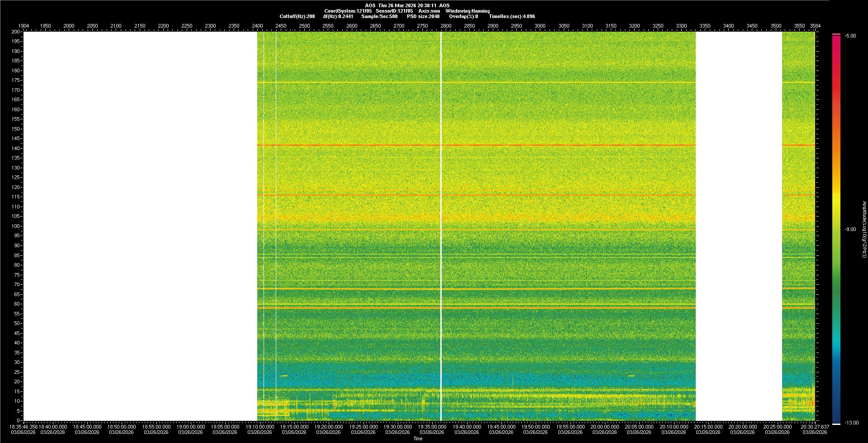Click the PSD size:2048 header text
Viewport: 868px width, 443px height.
click(x=423, y=16)
